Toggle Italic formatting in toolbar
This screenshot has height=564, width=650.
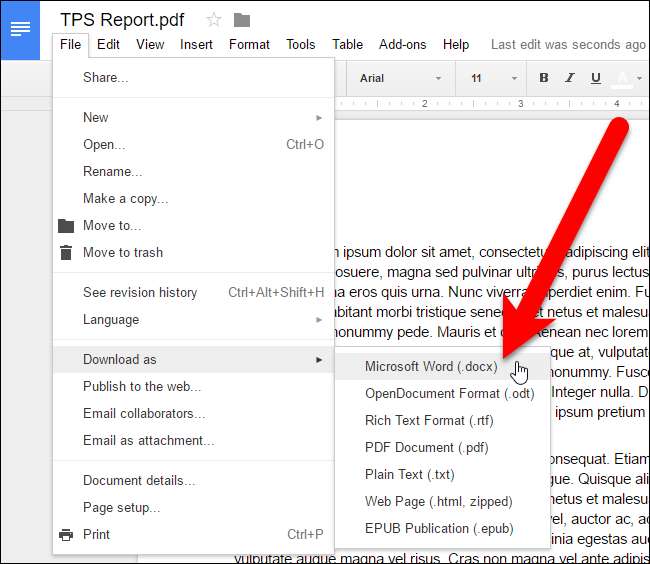click(570, 78)
